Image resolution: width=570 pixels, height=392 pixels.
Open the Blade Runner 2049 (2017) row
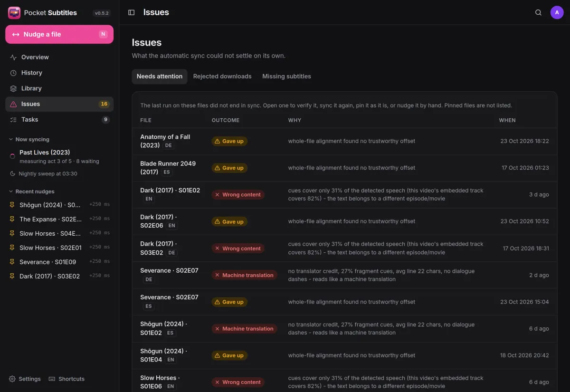point(344,168)
